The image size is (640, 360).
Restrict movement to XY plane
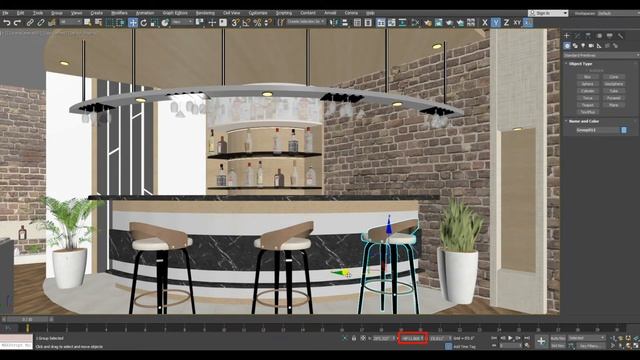tap(517, 23)
